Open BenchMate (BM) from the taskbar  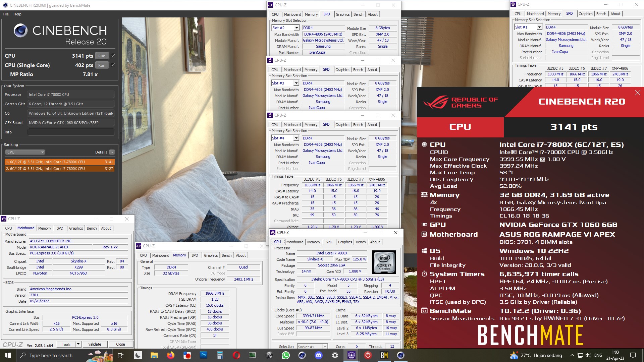(x=384, y=355)
